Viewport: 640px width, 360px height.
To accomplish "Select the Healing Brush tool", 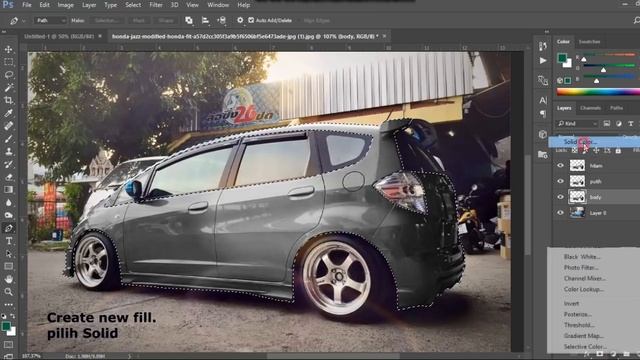I will (9, 126).
